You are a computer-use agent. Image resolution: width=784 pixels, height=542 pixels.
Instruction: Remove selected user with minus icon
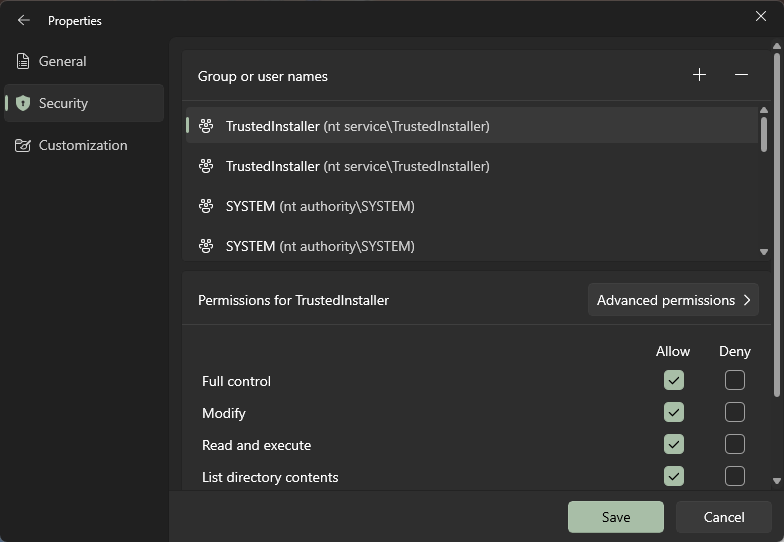click(x=741, y=75)
